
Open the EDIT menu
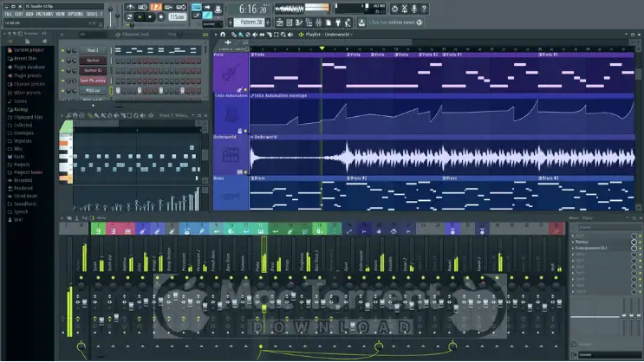19,14
